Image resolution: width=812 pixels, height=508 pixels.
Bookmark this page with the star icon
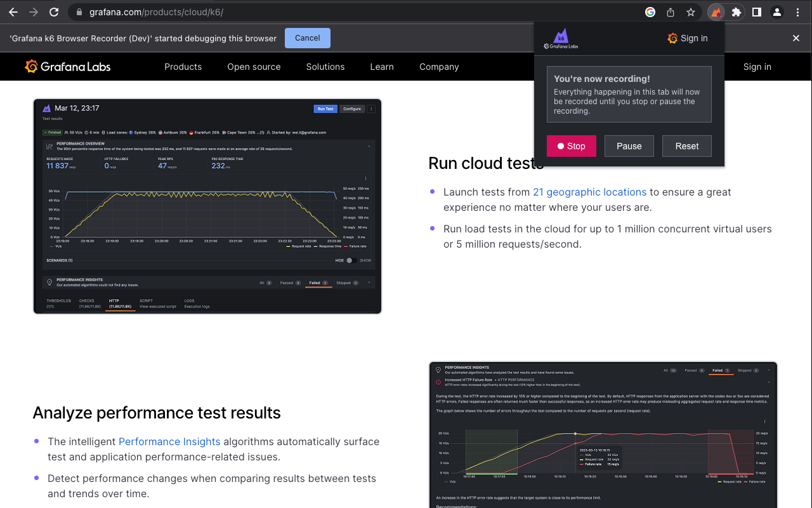(x=691, y=12)
